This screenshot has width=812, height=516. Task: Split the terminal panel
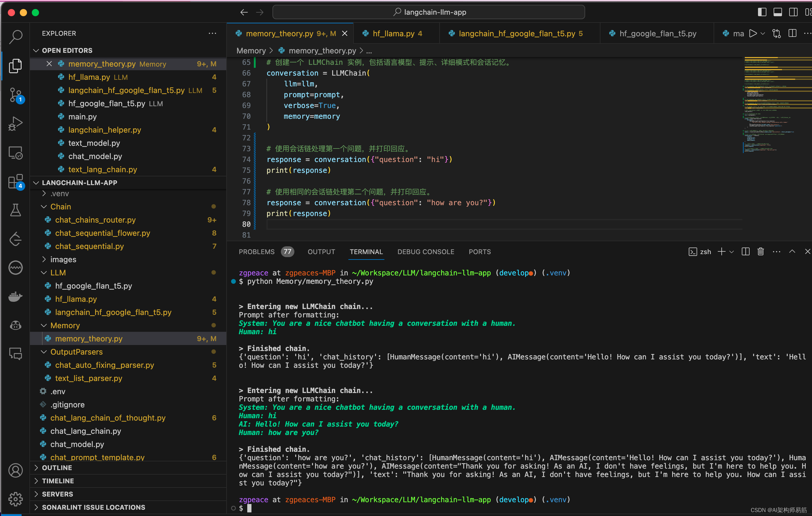[745, 251]
